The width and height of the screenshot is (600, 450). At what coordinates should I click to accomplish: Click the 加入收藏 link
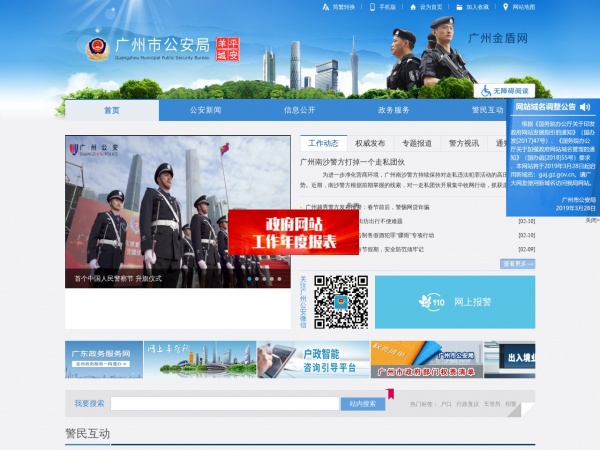pyautogui.click(x=477, y=7)
